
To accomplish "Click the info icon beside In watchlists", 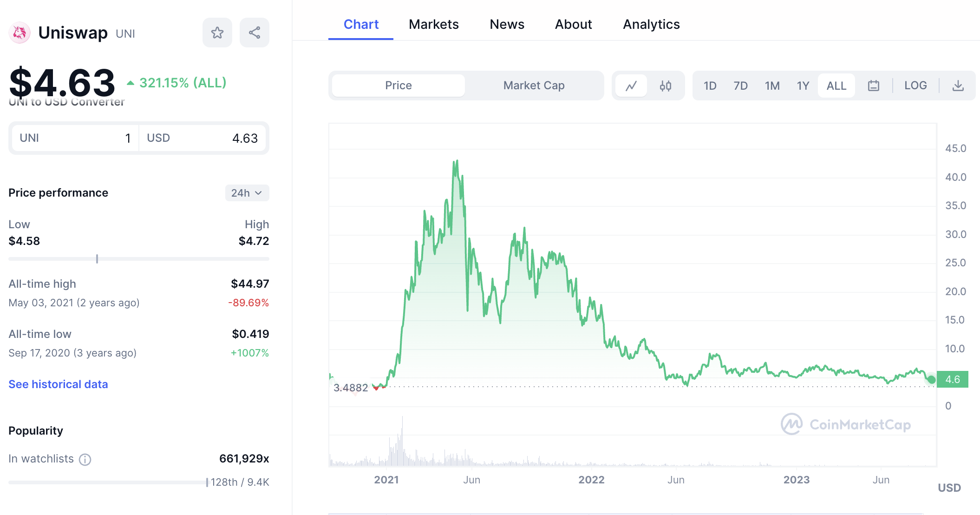I will [85, 459].
